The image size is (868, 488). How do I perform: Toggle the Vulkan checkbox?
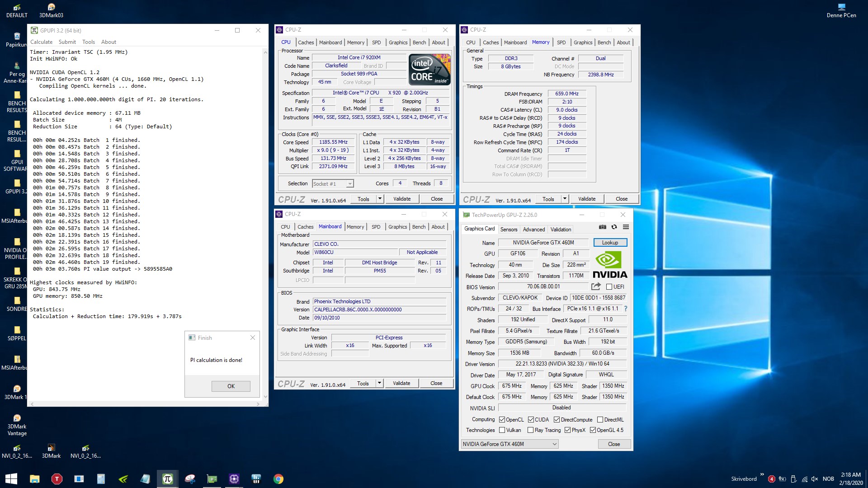coord(502,430)
